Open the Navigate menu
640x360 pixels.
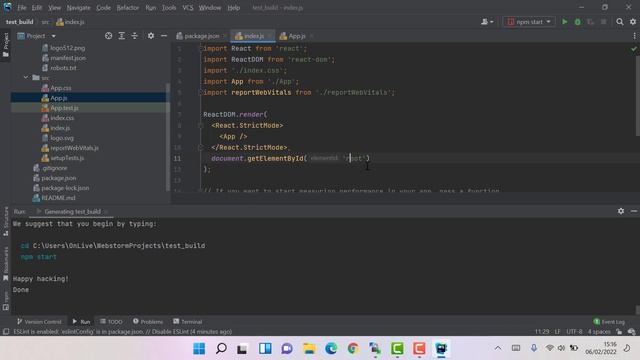click(78, 7)
